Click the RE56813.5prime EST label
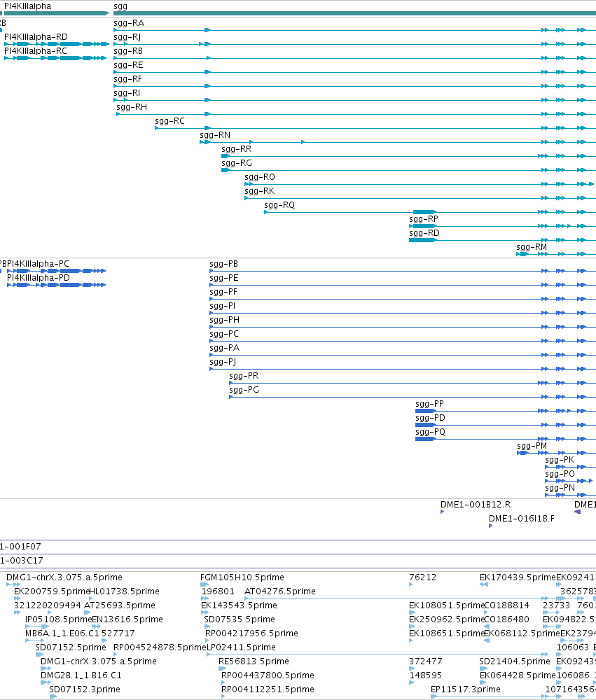596x700 pixels. 254,661
